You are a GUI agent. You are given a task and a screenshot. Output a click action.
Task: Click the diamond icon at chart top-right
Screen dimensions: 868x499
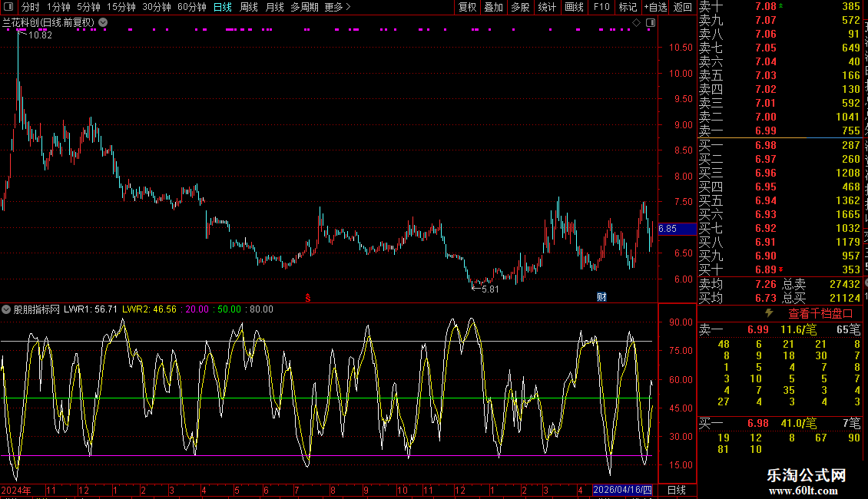point(637,23)
